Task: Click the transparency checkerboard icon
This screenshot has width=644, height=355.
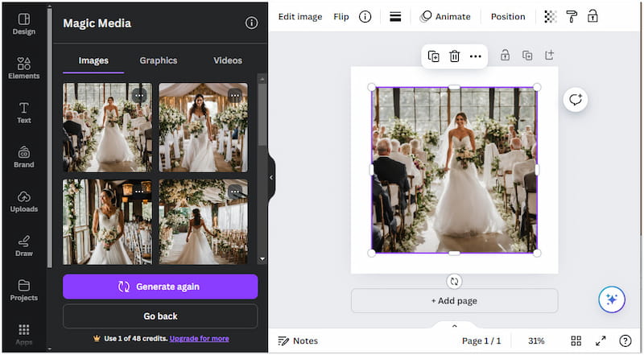Action: [x=551, y=16]
